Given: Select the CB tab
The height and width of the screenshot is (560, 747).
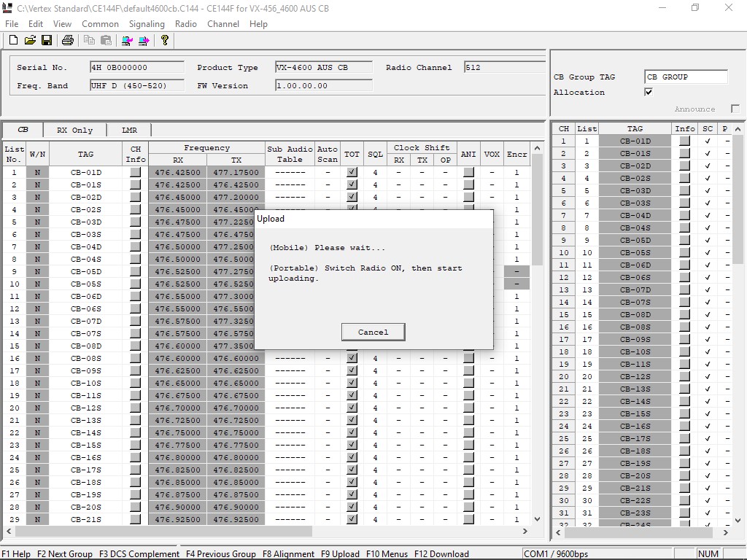Looking at the screenshot, I should (23, 130).
